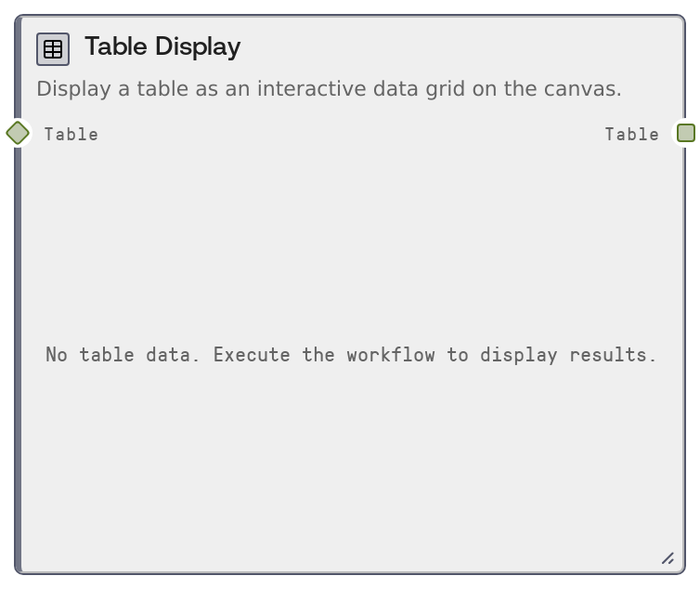Click blank row space between the Table labels
Screen dimensions: 700x589
pos(351,134)
